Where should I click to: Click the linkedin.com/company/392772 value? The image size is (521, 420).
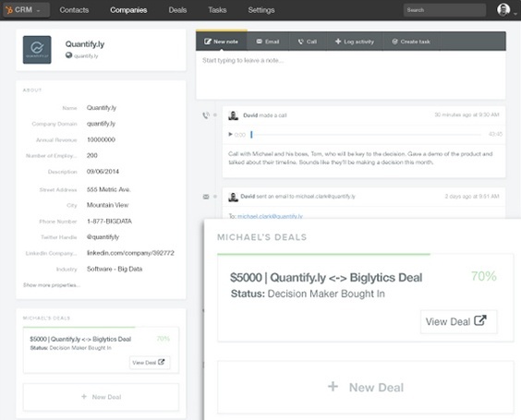(130, 253)
